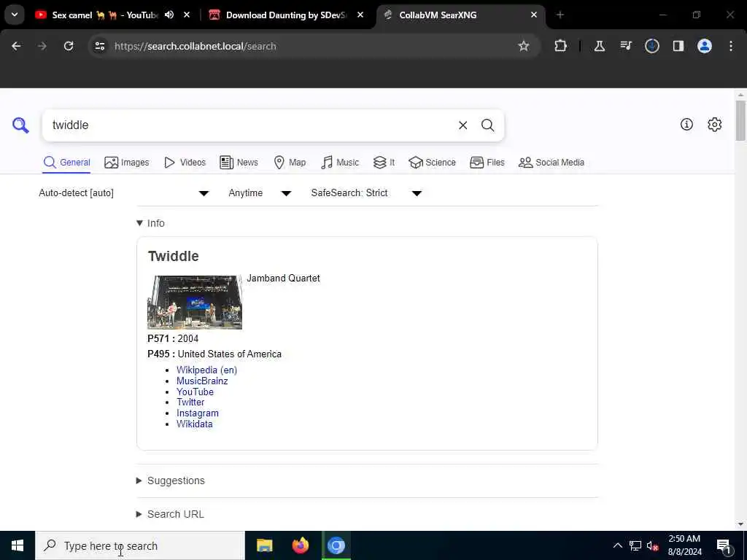Click the SearXNG magnifier logo
747x560 pixels.
20,125
